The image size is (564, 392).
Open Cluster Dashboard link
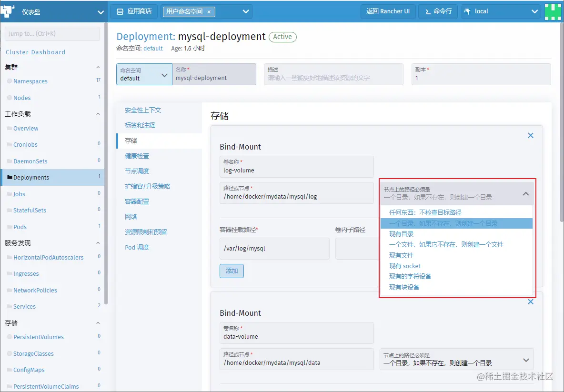pyautogui.click(x=35, y=52)
